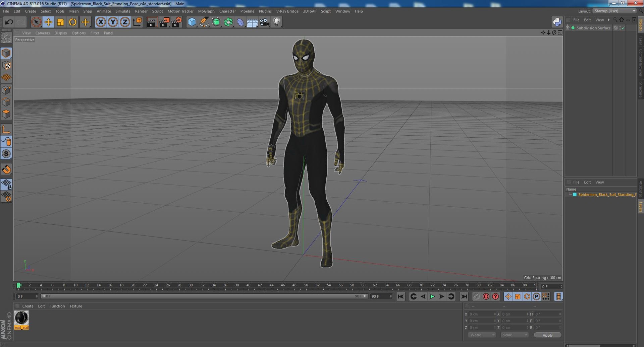Open Edit Render Settings icon
The image size is (644, 347).
[176, 22]
